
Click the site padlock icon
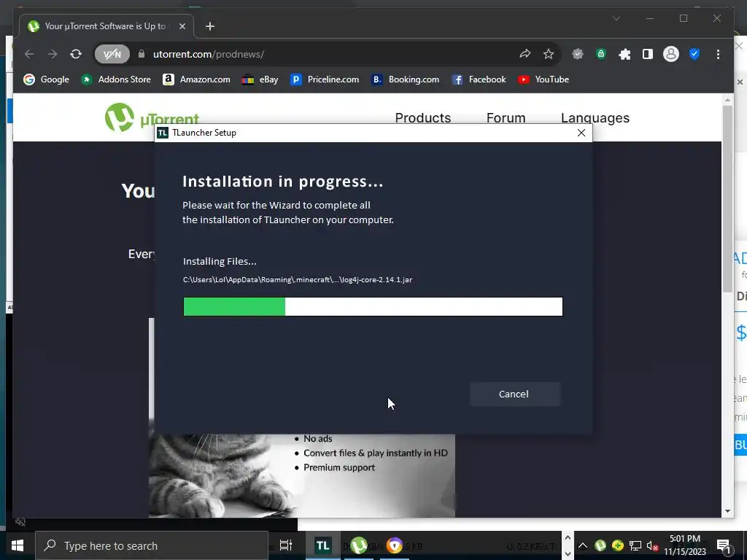click(141, 54)
